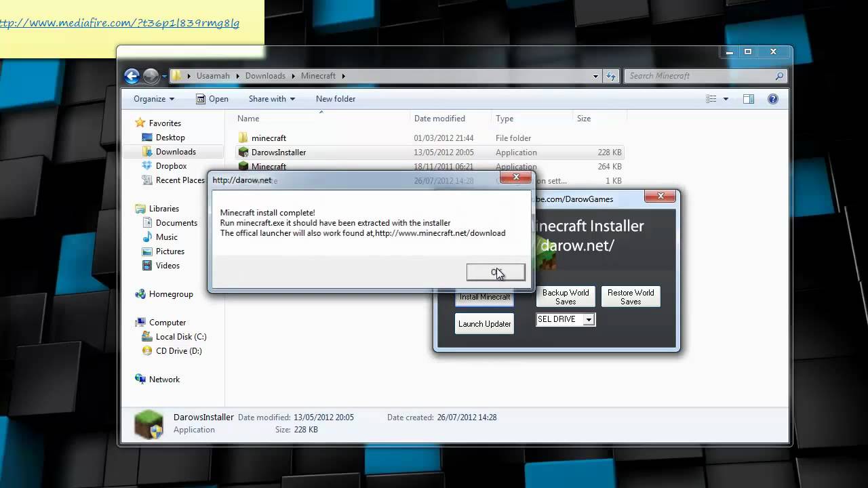Viewport: 868px width, 488px height.
Task: Click 01/03/2012 21:44 date of minecraft folder
Action: coord(443,138)
